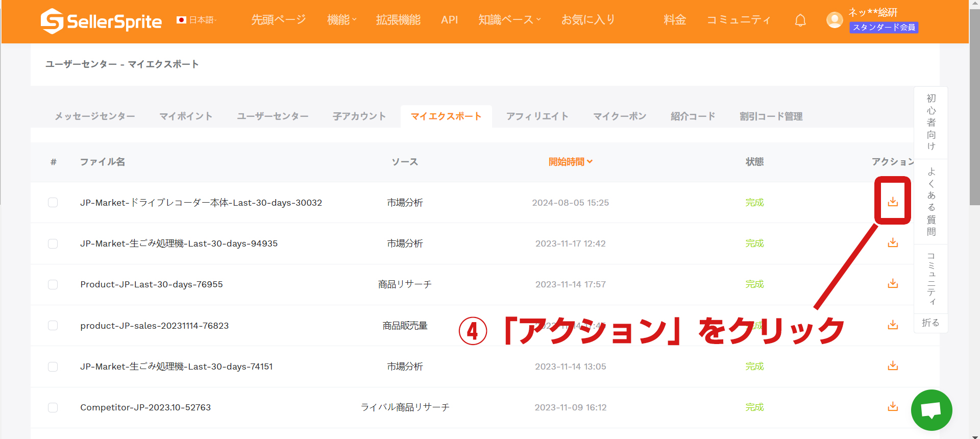Click the date 2024-08-05 15:25
The height and width of the screenshot is (439, 980).
[571, 203]
